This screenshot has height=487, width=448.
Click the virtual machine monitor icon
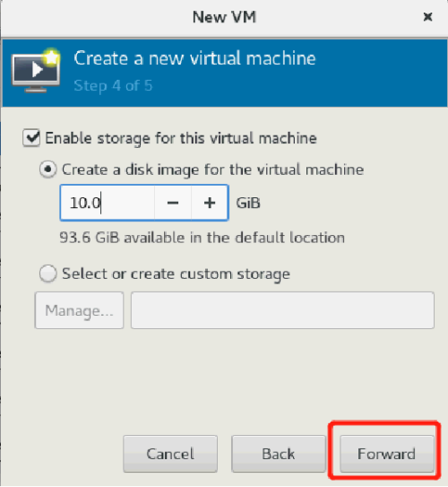[36, 71]
